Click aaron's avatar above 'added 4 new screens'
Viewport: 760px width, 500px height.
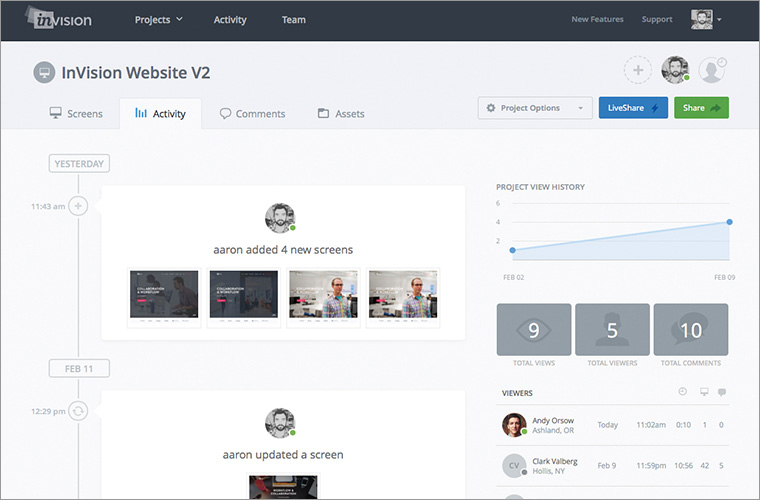pyautogui.click(x=280, y=218)
